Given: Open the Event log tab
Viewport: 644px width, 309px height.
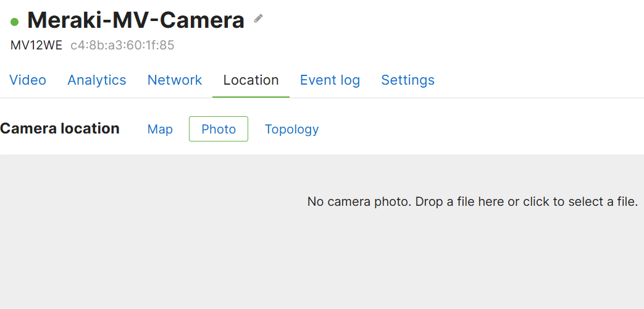Looking at the screenshot, I should pyautogui.click(x=330, y=80).
